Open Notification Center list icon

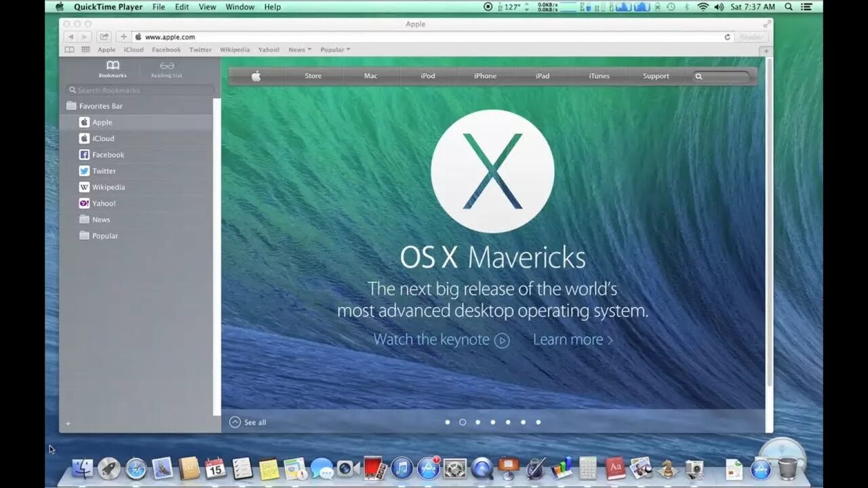tap(807, 7)
